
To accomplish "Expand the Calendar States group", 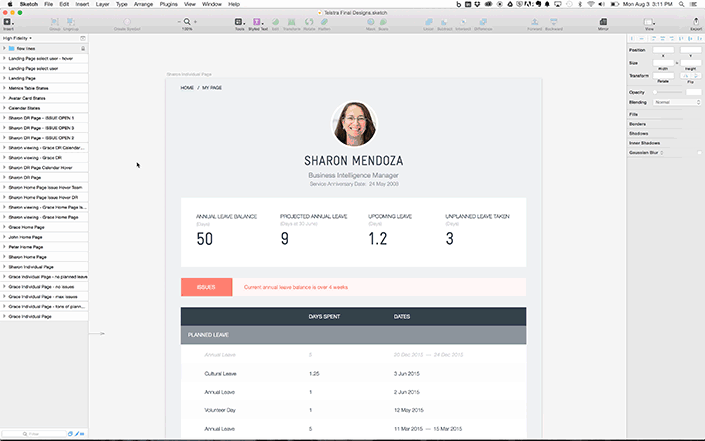I will tap(4, 108).
